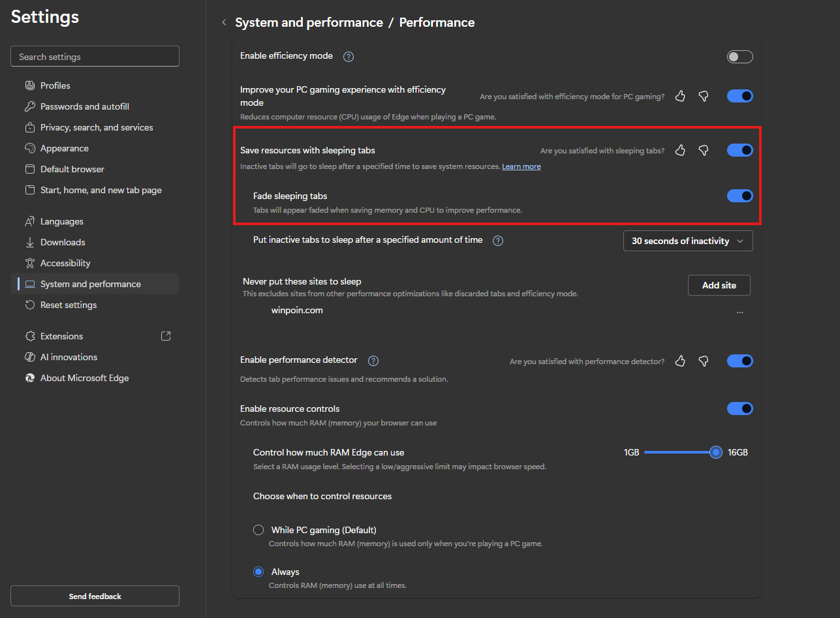Screen dimensions: 840x618
Task: Turn off Enable resource controls toggle
Action: point(739,409)
